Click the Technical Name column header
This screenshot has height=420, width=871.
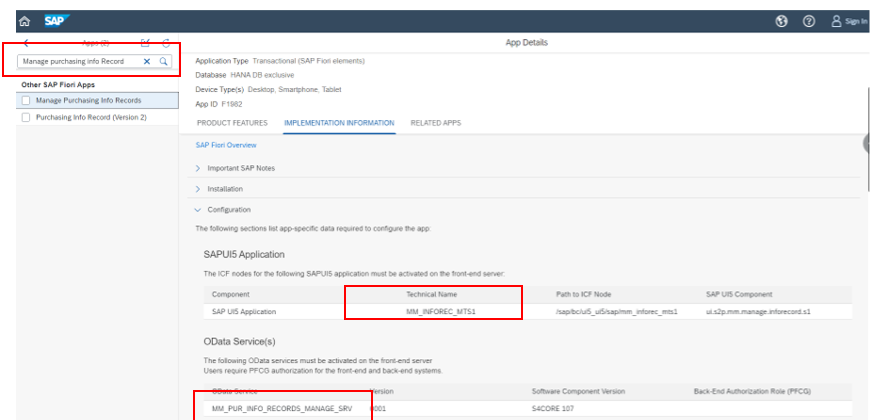(x=432, y=294)
